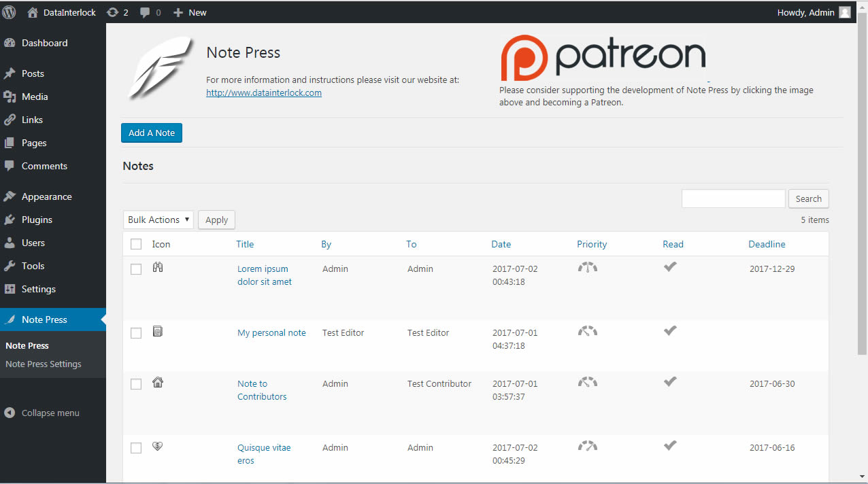
Task: Click the Media icon in sidebar
Action: pos(10,97)
